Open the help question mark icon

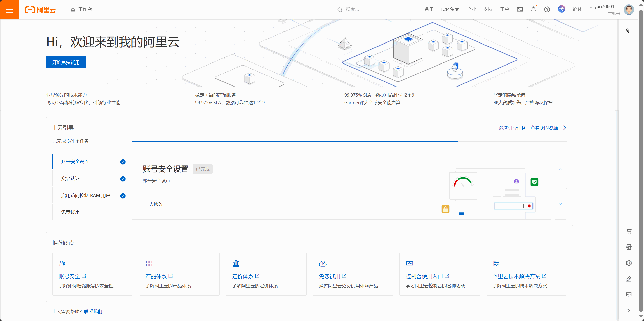547,9
